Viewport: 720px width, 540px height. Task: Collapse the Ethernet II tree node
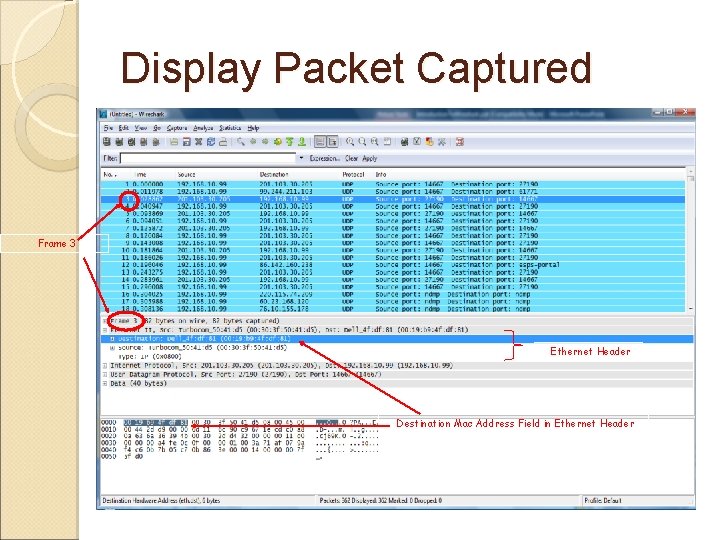click(x=105, y=330)
